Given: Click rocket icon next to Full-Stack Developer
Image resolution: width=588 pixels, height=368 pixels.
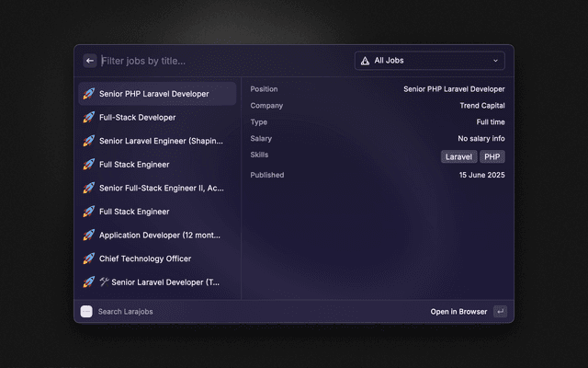Looking at the screenshot, I should 89,118.
